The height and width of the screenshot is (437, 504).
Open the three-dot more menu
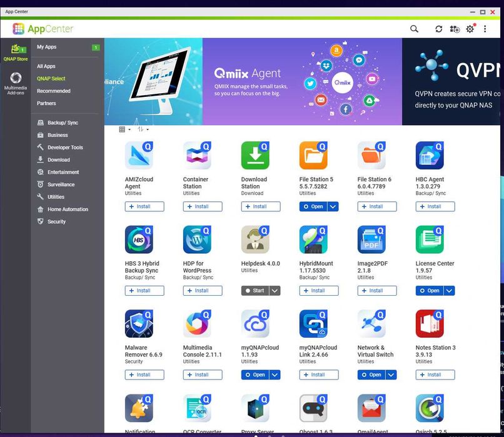[x=485, y=29]
